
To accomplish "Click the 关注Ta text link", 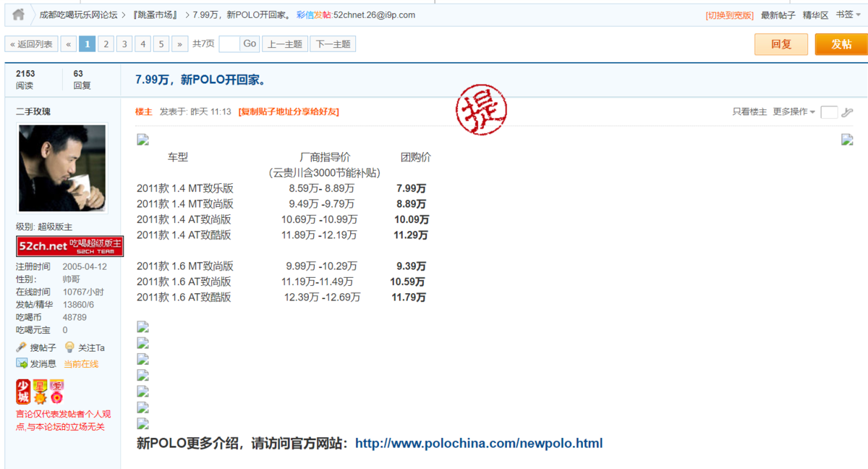I will 91,347.
